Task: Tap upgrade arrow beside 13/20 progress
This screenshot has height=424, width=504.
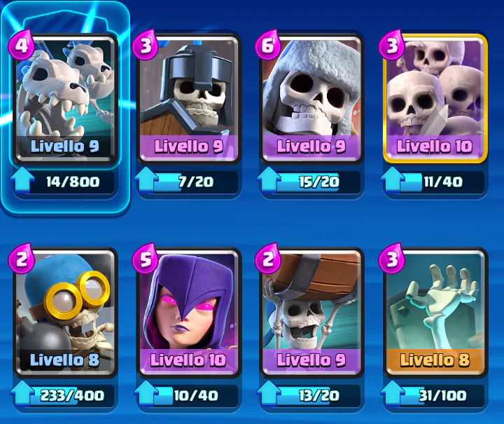Action: [269, 394]
